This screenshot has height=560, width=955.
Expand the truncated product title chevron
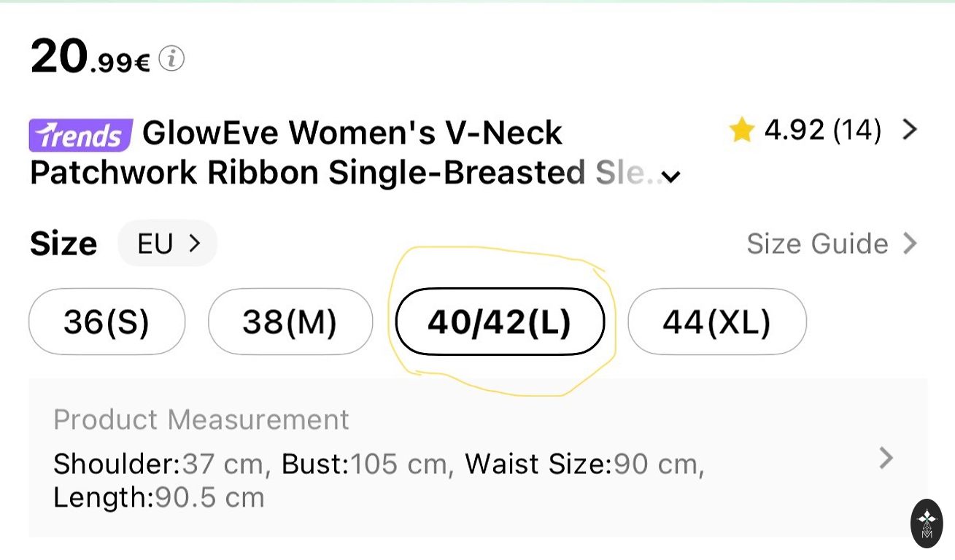671,176
